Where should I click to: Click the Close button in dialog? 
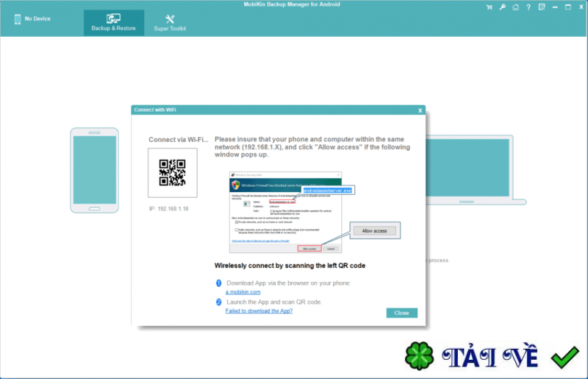[401, 313]
